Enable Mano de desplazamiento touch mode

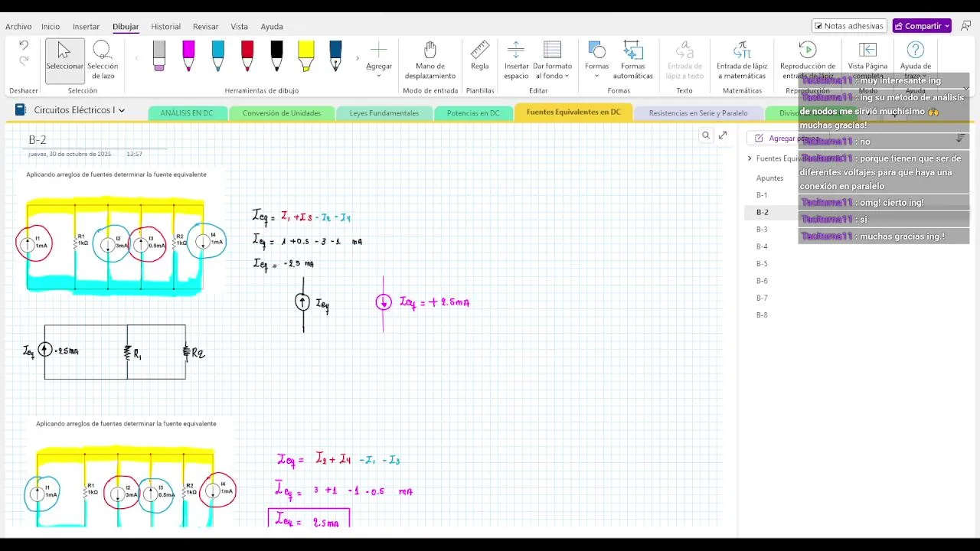(x=430, y=60)
